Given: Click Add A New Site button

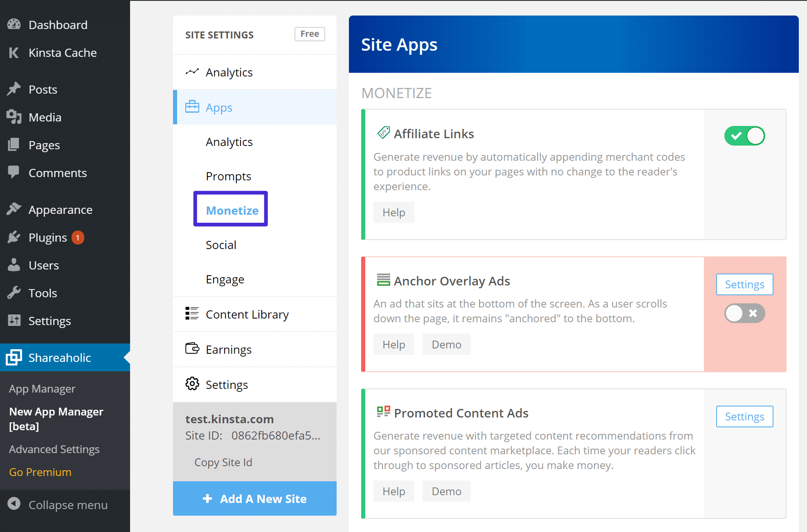Looking at the screenshot, I should [x=255, y=499].
